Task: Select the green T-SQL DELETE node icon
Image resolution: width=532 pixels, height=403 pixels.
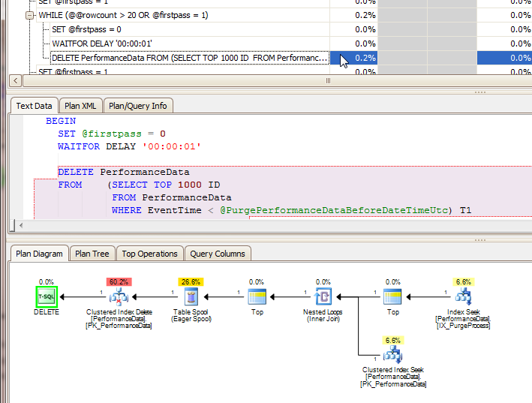Action: pyautogui.click(x=47, y=297)
